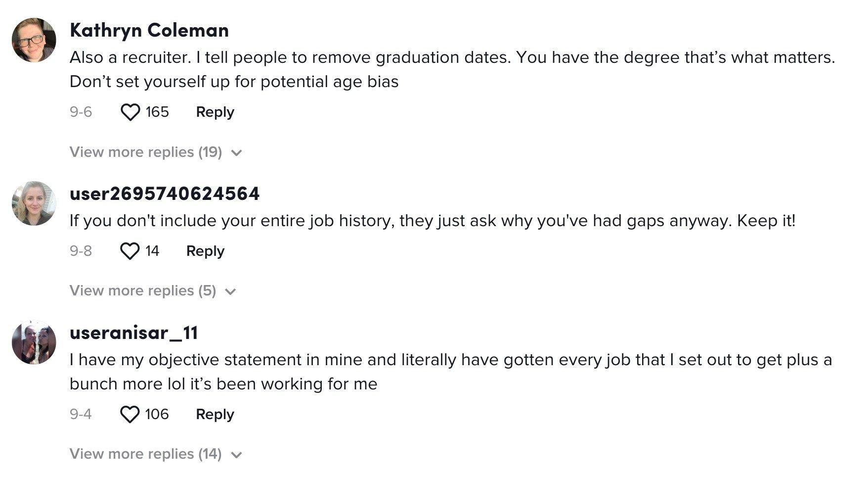Open useranisar_11's profile avatar
868x477 pixels.
point(34,342)
